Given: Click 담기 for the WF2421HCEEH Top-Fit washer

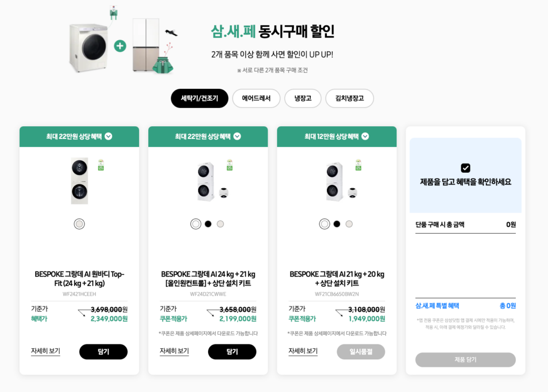Looking at the screenshot, I should pos(103,352).
